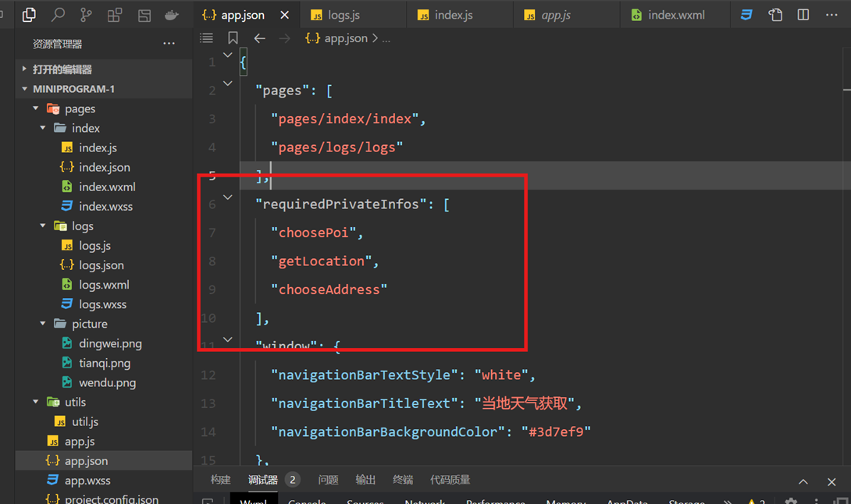Viewport: 851px width, 504px height.
Task: Switch to the 问题 panel tab
Action: point(328,480)
